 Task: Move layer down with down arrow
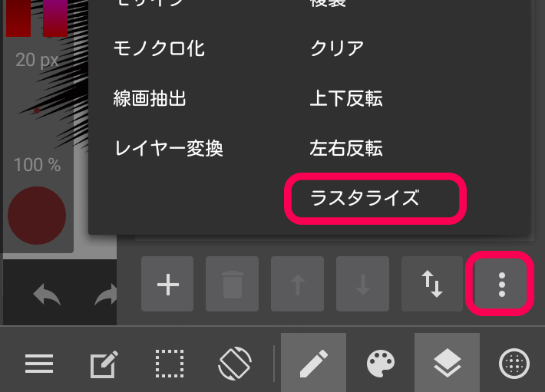pos(362,284)
